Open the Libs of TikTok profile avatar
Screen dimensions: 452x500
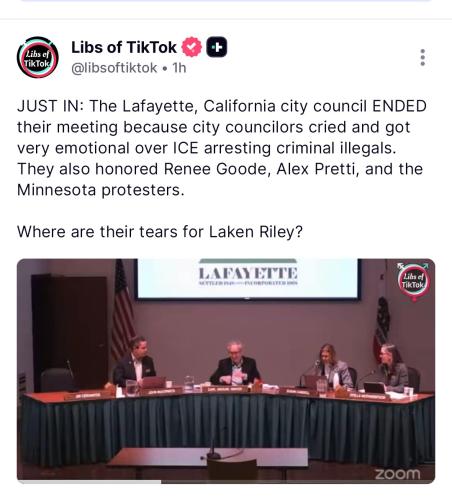[38, 57]
